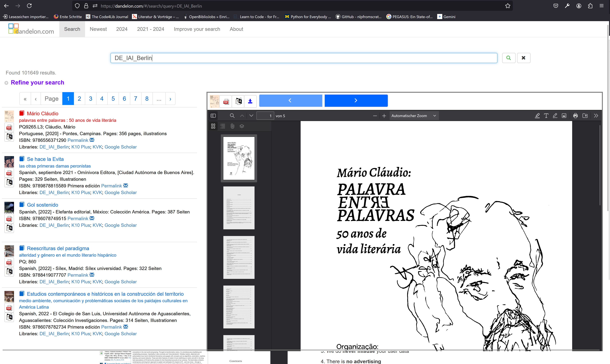
Task: Open the Search tab
Action: click(x=72, y=29)
